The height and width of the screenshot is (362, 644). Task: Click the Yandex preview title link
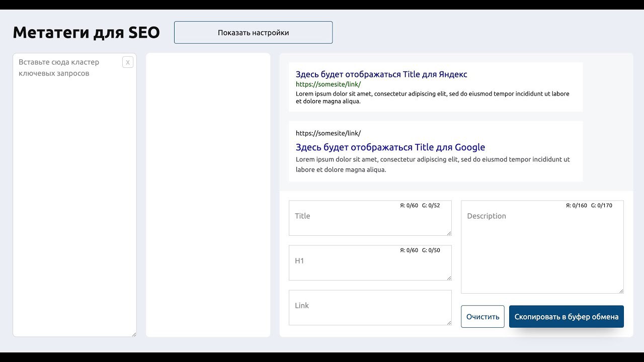pyautogui.click(x=381, y=74)
